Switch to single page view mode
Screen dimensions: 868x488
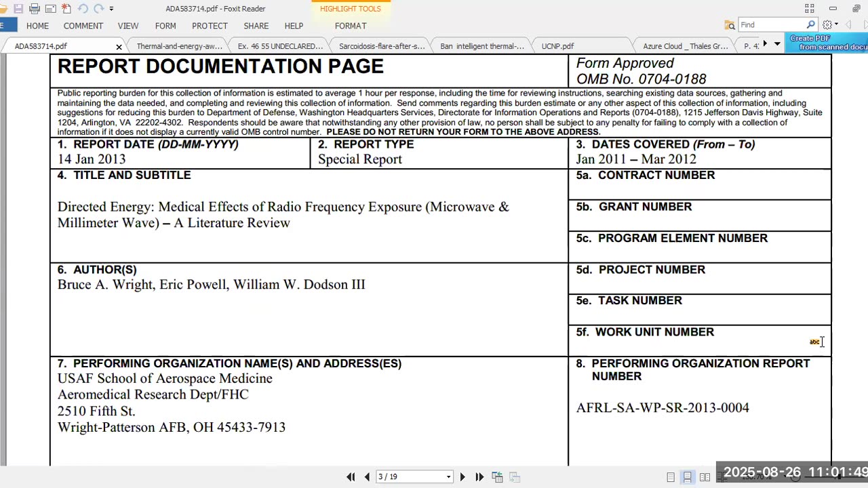(671, 477)
